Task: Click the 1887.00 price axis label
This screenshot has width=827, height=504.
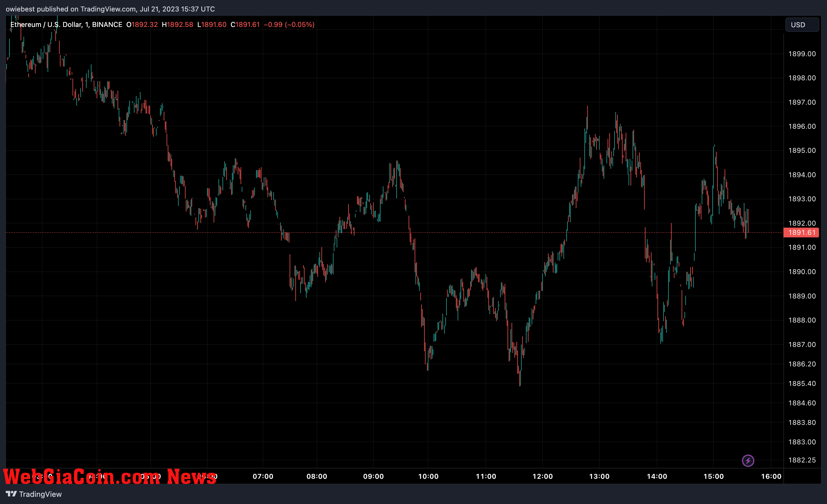Action: (802, 345)
